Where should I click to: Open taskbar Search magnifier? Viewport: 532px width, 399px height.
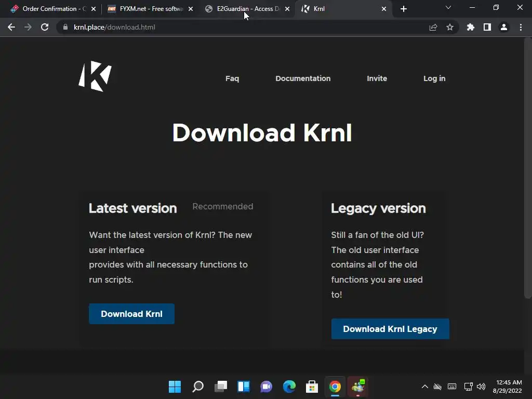[x=198, y=387]
